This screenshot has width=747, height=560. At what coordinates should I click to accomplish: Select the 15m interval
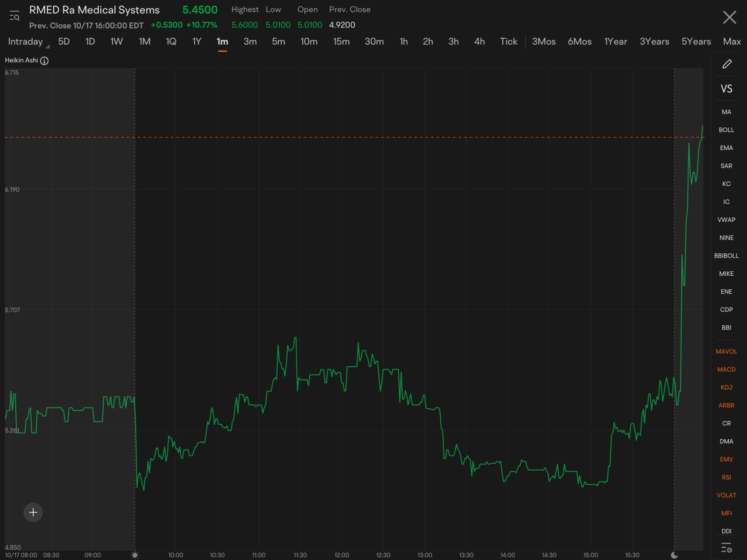point(341,42)
